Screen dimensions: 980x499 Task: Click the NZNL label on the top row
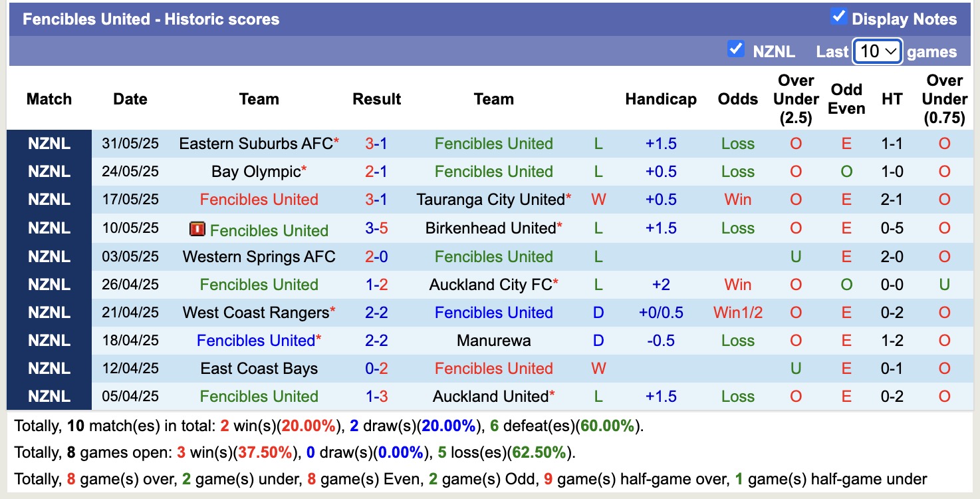coord(49,143)
